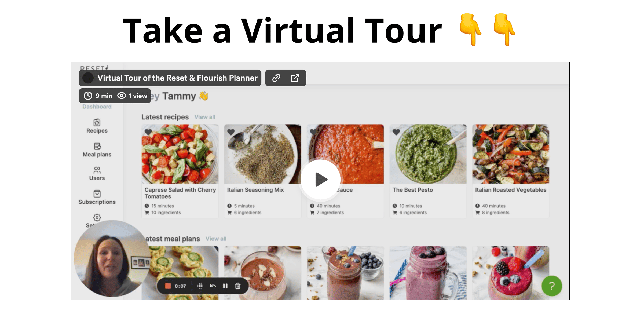The width and height of the screenshot is (644, 329).
Task: Favorite The Best Pesto heart
Action: (396, 132)
